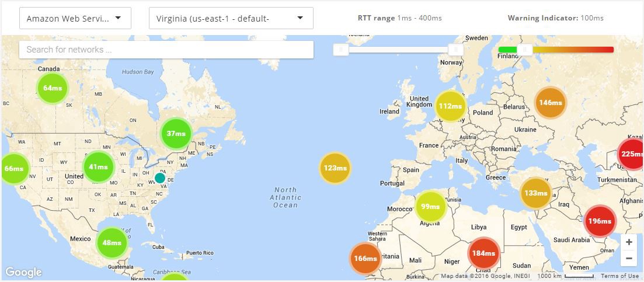The image size is (644, 282).
Task: Open the Virginia us-east-1 region dropdown
Action: (x=231, y=18)
